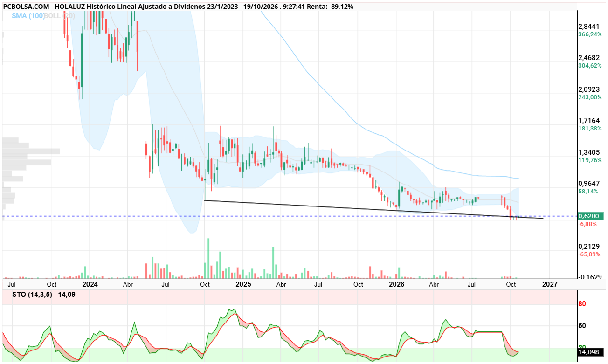Click the 304,62% percentage label
Screen dimensions: 608x364
click(590, 66)
